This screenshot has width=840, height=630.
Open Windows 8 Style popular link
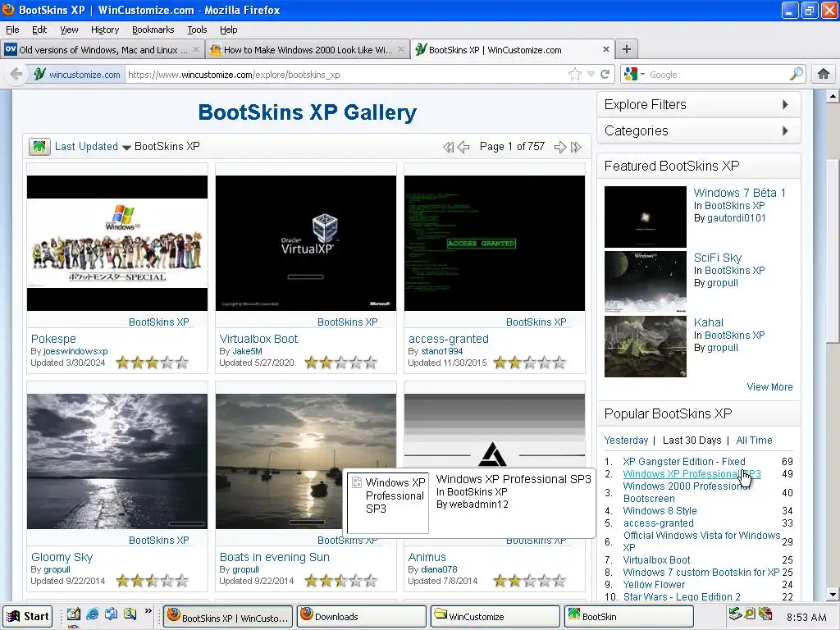tap(660, 510)
